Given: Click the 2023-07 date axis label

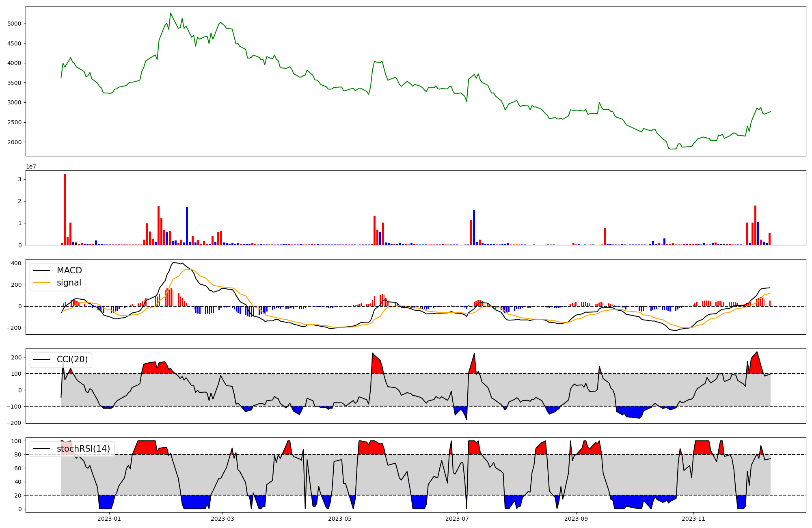Looking at the screenshot, I should tap(457, 519).
